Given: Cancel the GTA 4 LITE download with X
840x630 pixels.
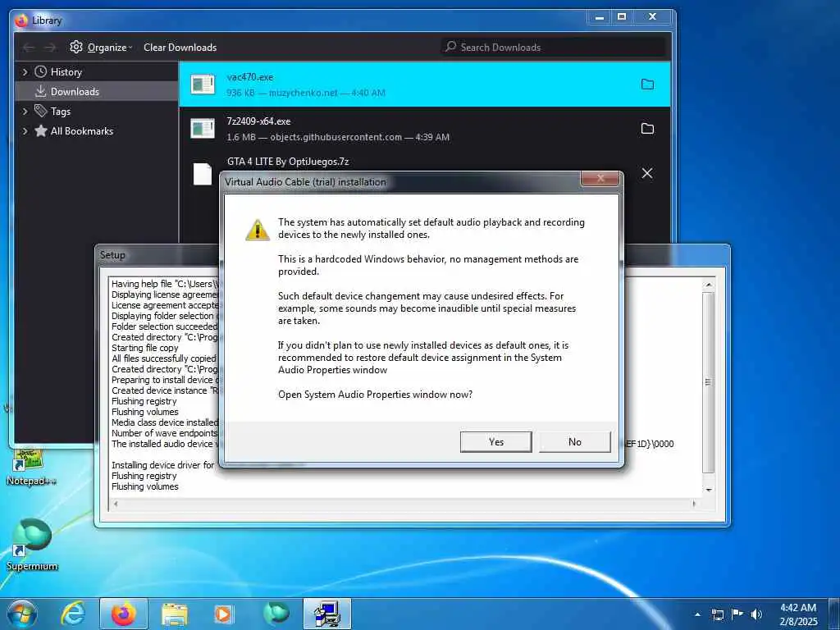Looking at the screenshot, I should (x=647, y=173).
